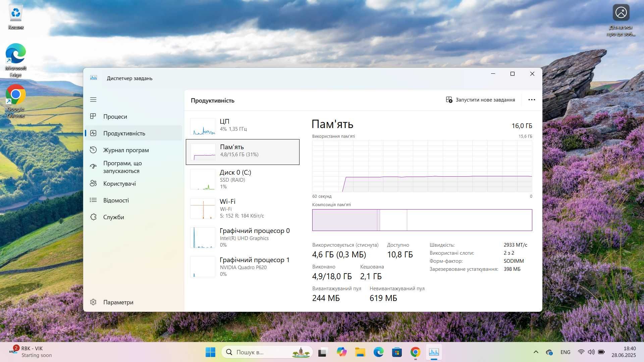The width and height of the screenshot is (644, 362).
Task: Click the taskbar search box Пошук
Action: point(267,352)
